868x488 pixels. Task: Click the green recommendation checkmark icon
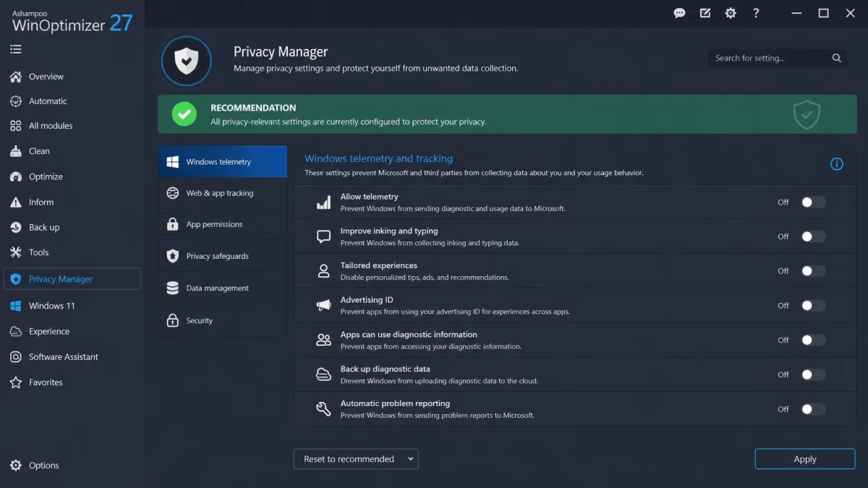coord(184,114)
